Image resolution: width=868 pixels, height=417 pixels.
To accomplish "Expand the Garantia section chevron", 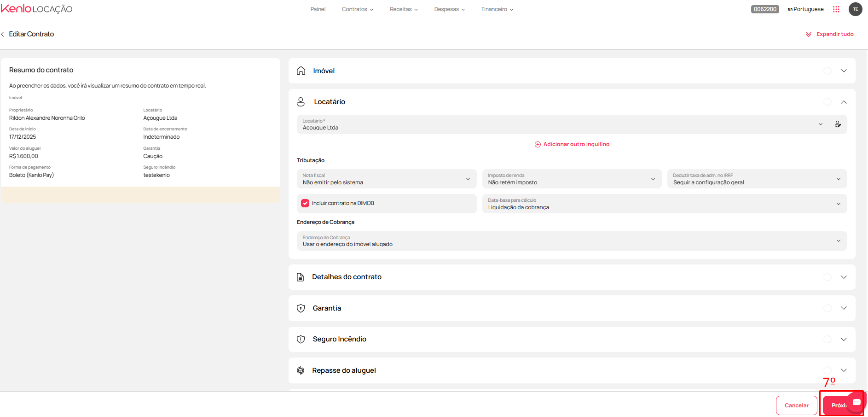I will coord(844,308).
